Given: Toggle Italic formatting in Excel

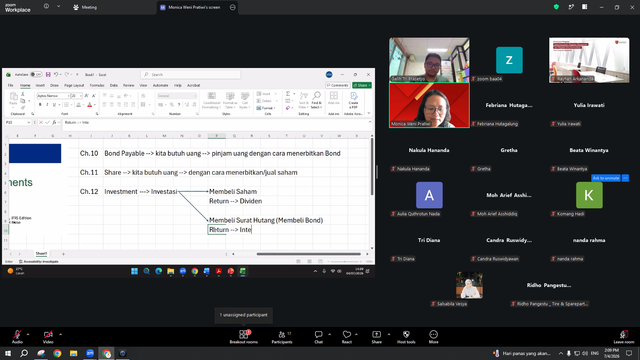Looking at the screenshot, I should point(47,105).
